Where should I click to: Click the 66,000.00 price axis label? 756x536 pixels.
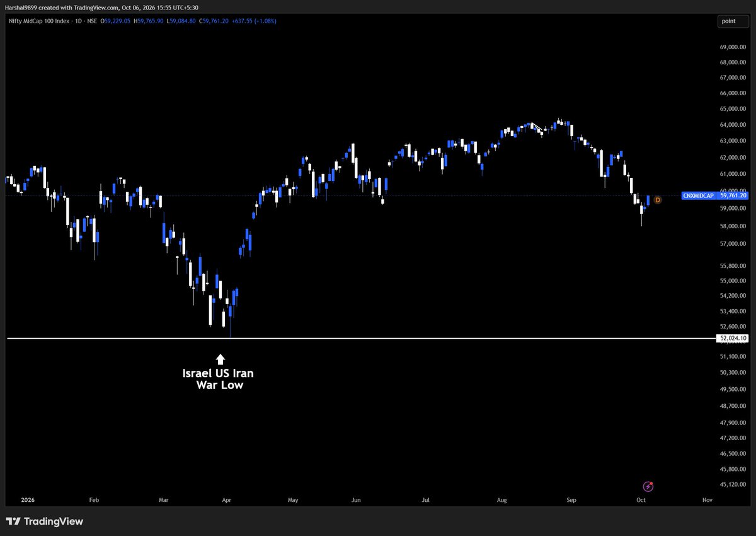click(x=733, y=93)
